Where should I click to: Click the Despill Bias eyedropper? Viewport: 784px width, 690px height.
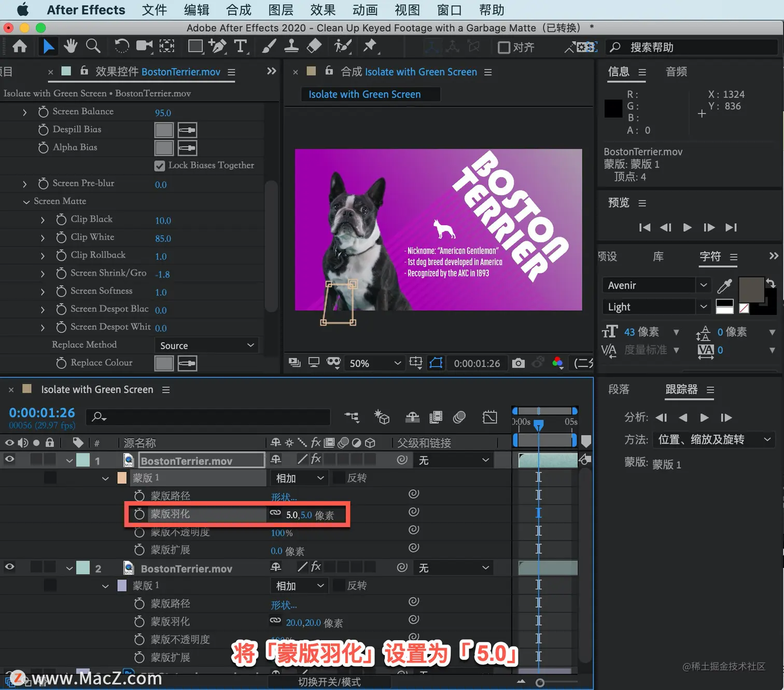coord(187,130)
